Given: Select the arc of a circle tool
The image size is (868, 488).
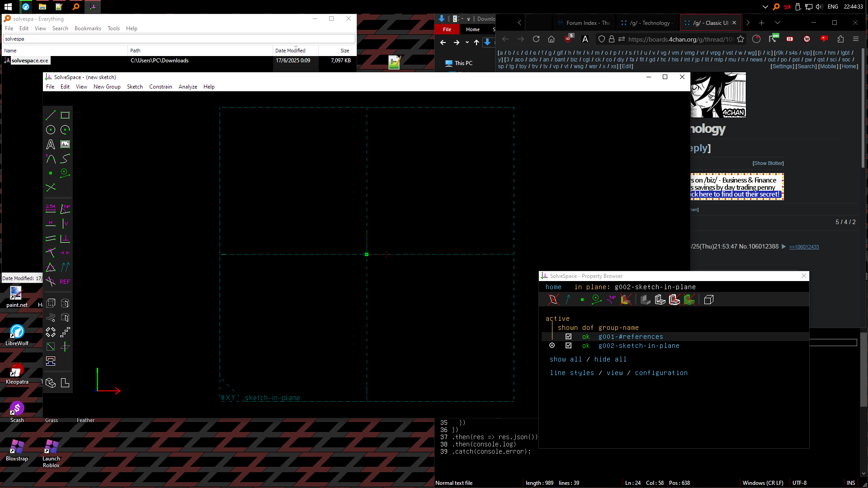Looking at the screenshot, I should pyautogui.click(x=65, y=130).
